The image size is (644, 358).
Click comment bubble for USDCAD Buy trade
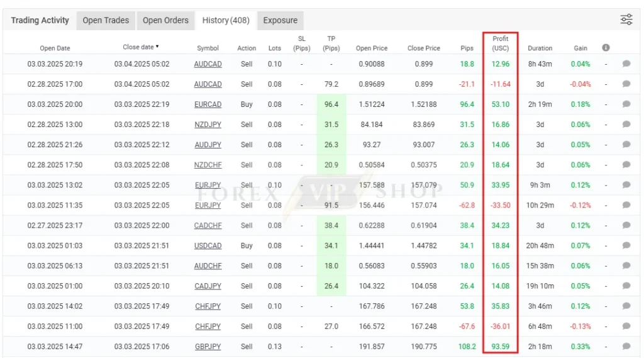(626, 245)
